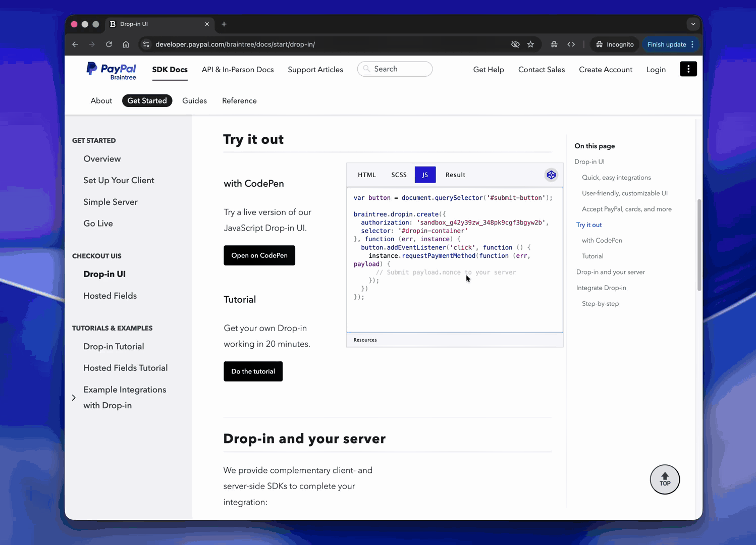Select the Guides sub-navigation tab
Image resolution: width=756 pixels, height=545 pixels.
click(x=194, y=101)
